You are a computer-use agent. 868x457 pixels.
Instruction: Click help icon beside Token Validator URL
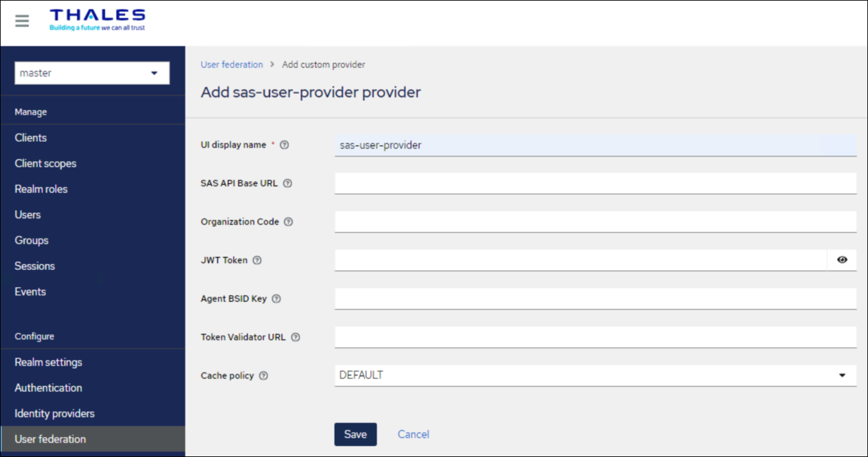pos(296,337)
